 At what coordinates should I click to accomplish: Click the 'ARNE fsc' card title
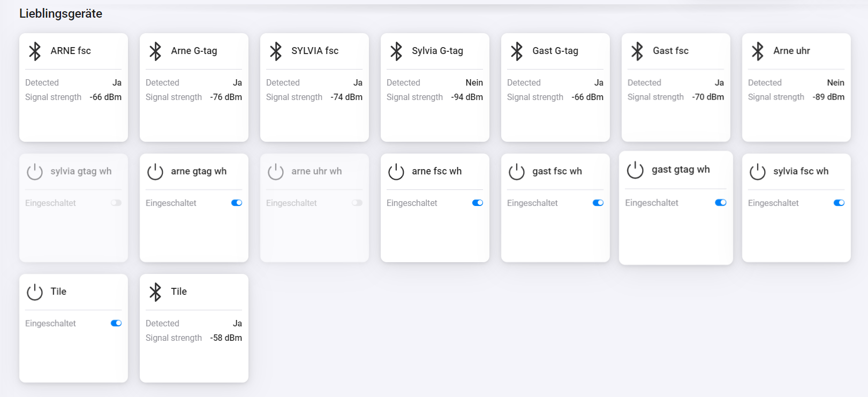(71, 51)
